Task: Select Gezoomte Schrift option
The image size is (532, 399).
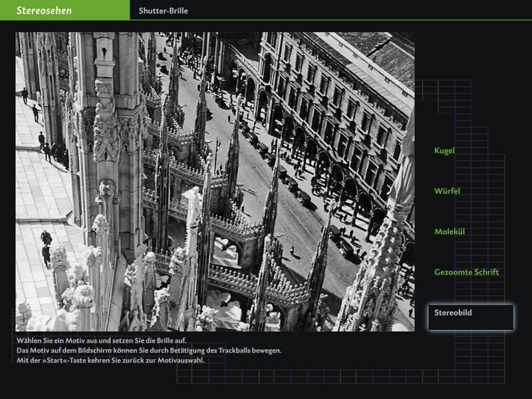Action: tap(467, 272)
